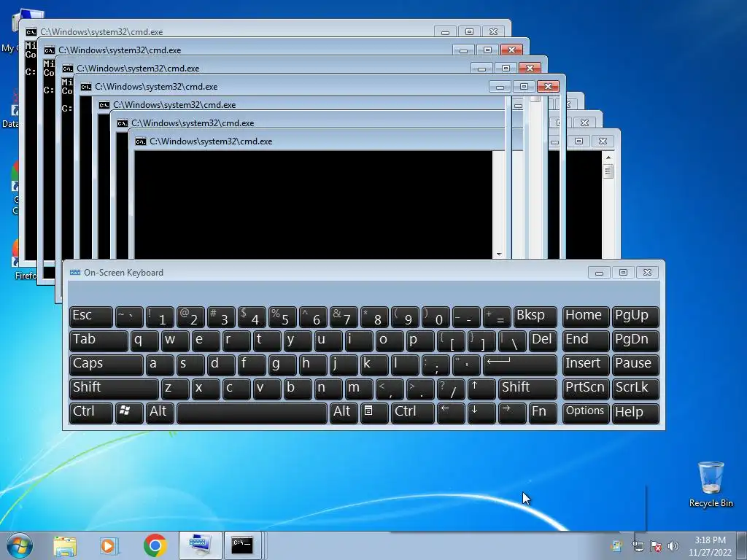The width and height of the screenshot is (747, 560).
Task: Click the a key
Action: click(x=160, y=365)
